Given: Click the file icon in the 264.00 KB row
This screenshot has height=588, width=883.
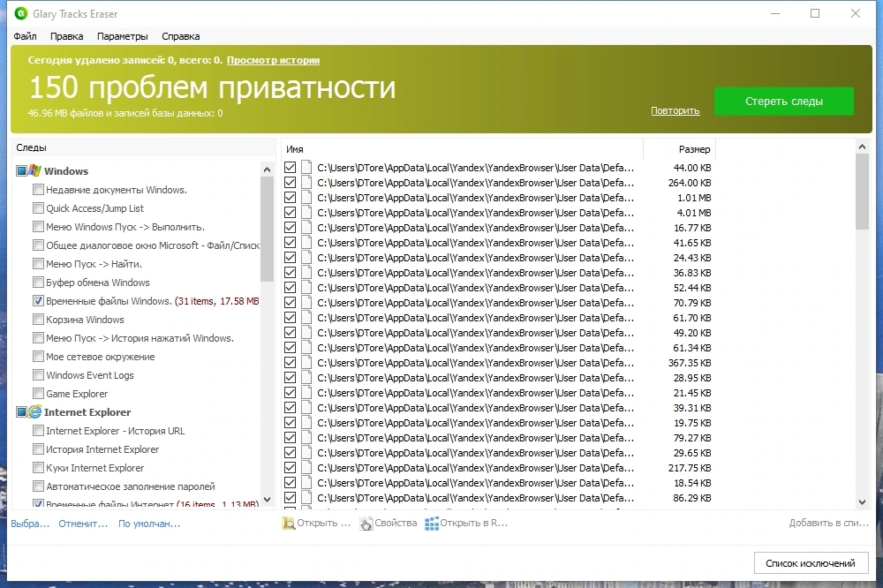Looking at the screenshot, I should click(x=306, y=183).
